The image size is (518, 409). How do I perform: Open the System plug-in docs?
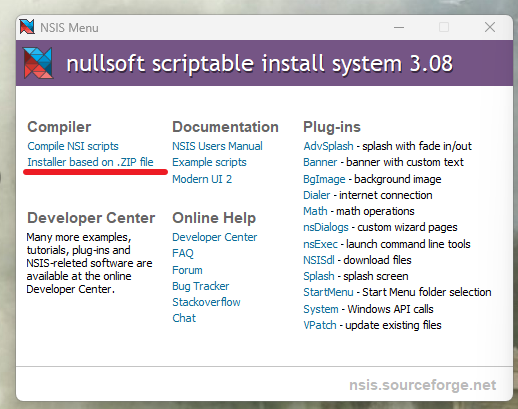pos(321,309)
